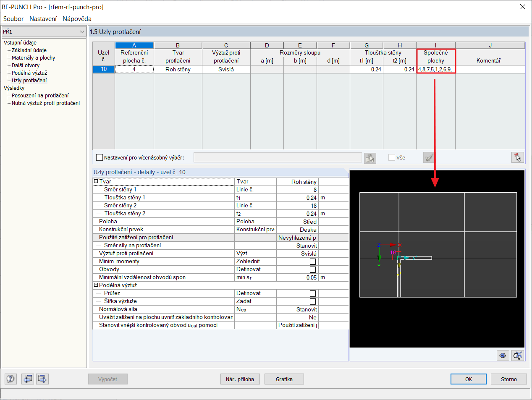Image resolution: width=532 pixels, height=400 pixels.
Task: Click the multiple selection input field
Action: (278, 157)
